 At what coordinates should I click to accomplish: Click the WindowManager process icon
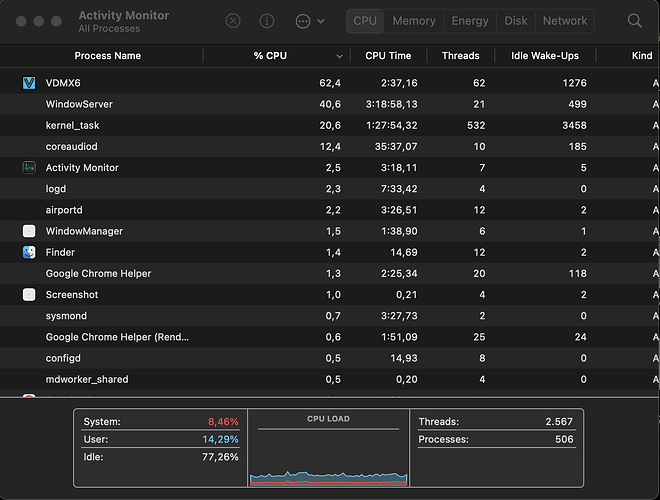[x=29, y=231]
